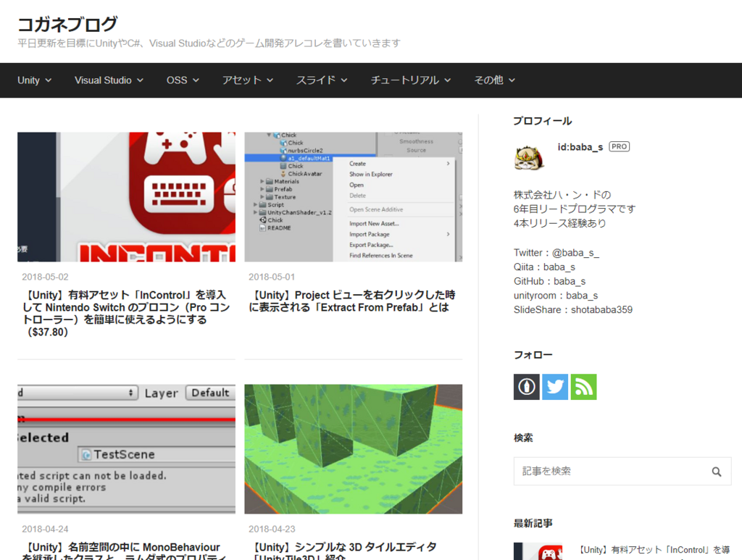Viewport: 742px width, 560px height.
Task: Expand the その他 menu chevron
Action: (512, 80)
